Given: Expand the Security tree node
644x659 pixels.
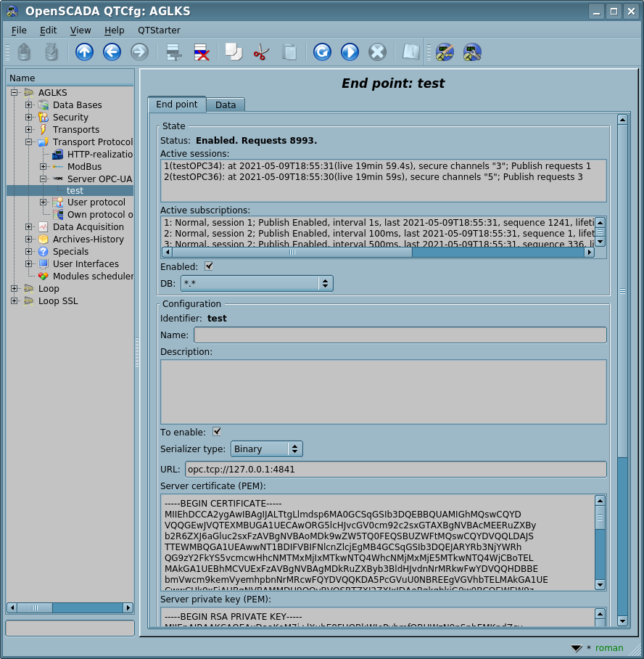Looking at the screenshot, I should tap(28, 118).
